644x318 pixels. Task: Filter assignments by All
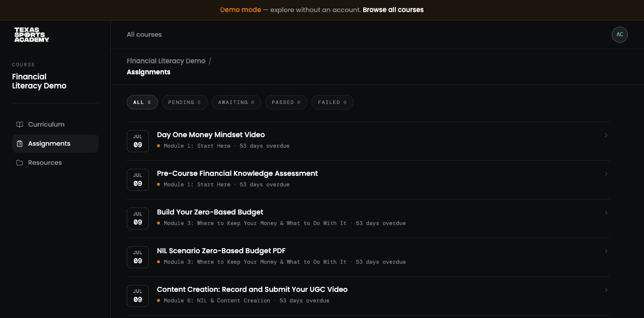(142, 102)
